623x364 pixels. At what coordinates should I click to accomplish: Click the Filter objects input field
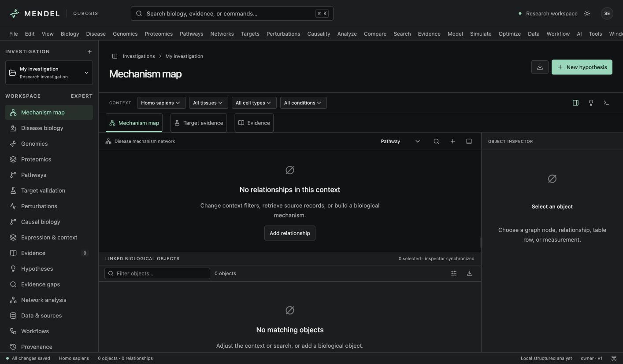point(157,273)
